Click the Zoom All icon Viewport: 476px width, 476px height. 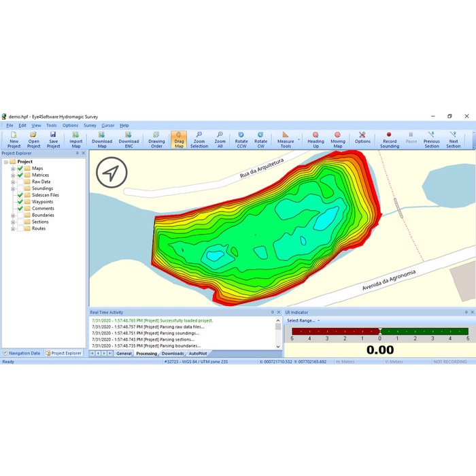click(220, 139)
